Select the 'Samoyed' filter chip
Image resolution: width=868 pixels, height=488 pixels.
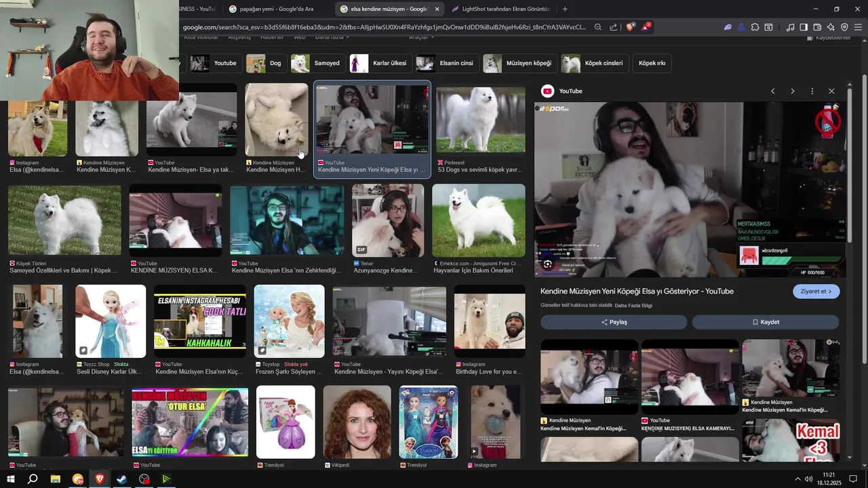[317, 63]
